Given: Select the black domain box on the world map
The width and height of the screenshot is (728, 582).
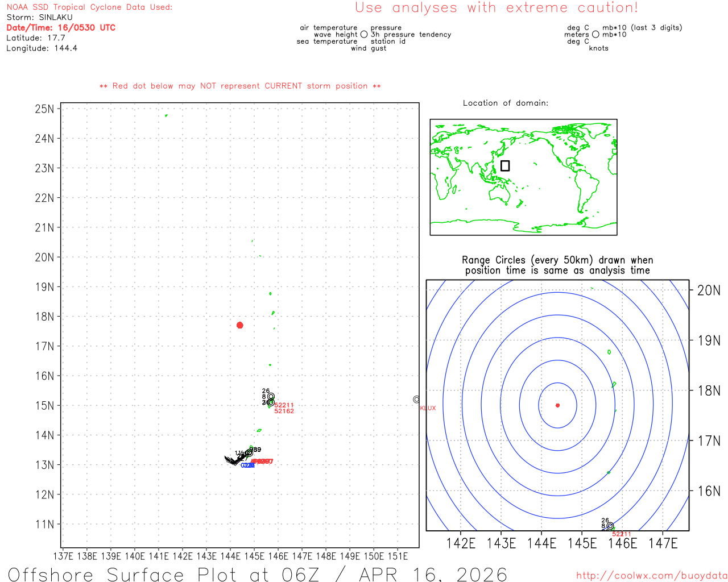Looking at the screenshot, I should pos(505,165).
